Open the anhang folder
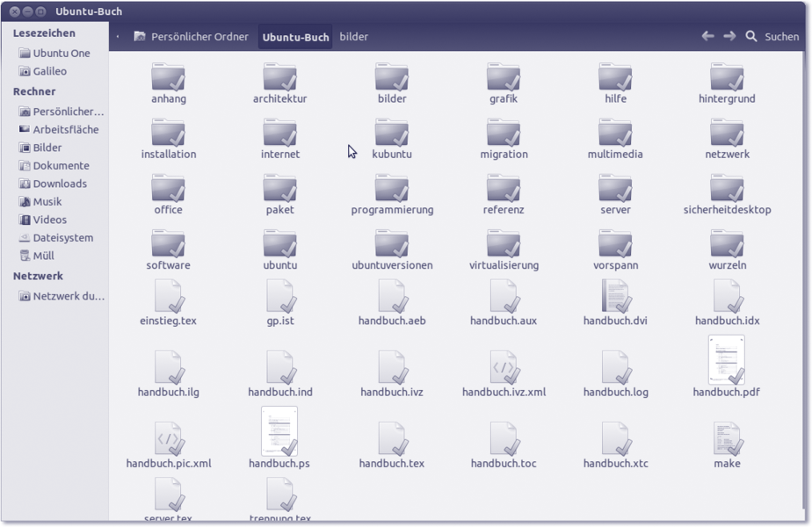The height and width of the screenshot is (527, 812). [x=168, y=78]
